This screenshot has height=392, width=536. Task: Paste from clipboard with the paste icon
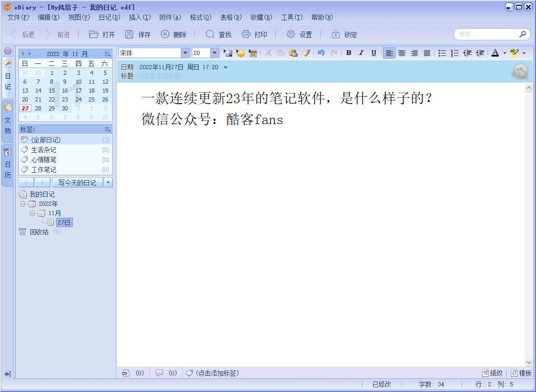(x=293, y=53)
